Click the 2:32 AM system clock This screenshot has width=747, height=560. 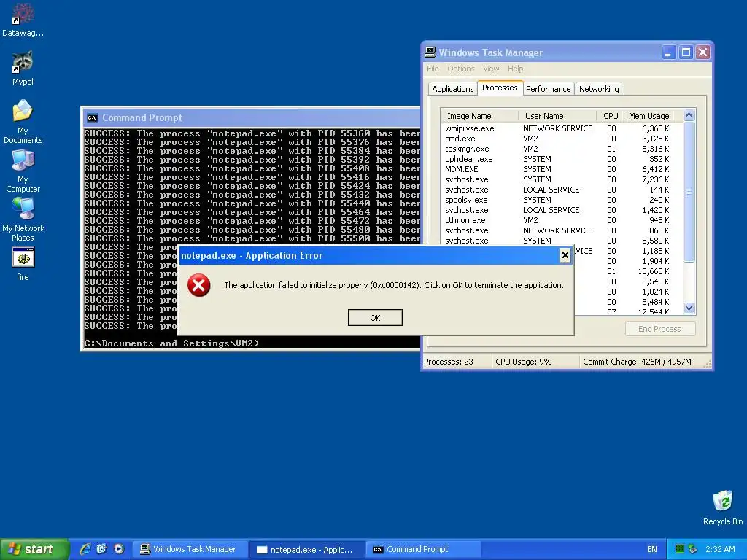pos(720,549)
